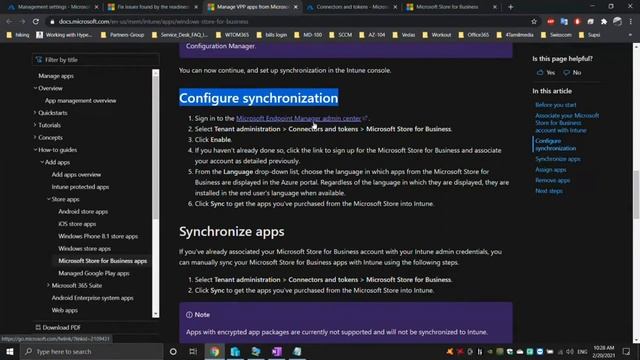Open the Windows Start menu

coord(9,351)
